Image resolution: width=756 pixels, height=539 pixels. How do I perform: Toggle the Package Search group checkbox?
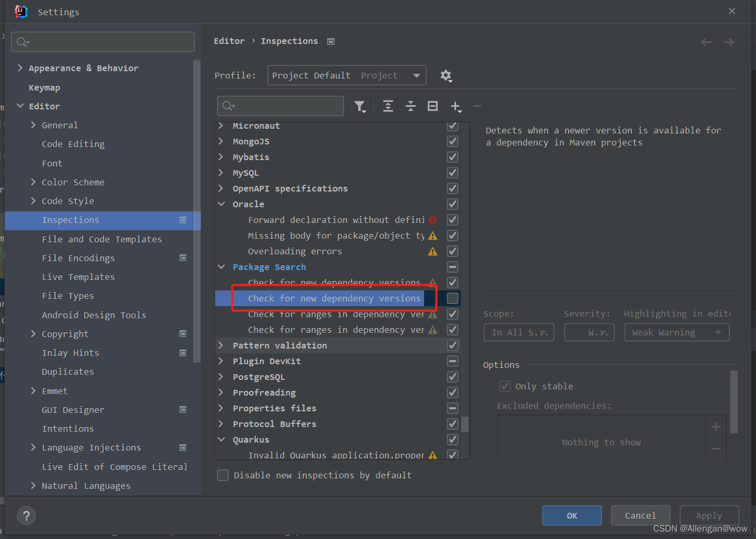(453, 267)
